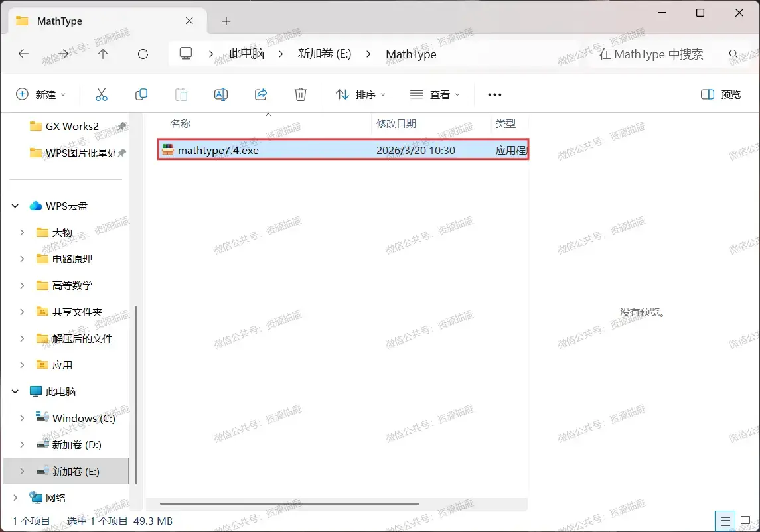Copy the selected file
760x532 pixels.
click(141, 94)
